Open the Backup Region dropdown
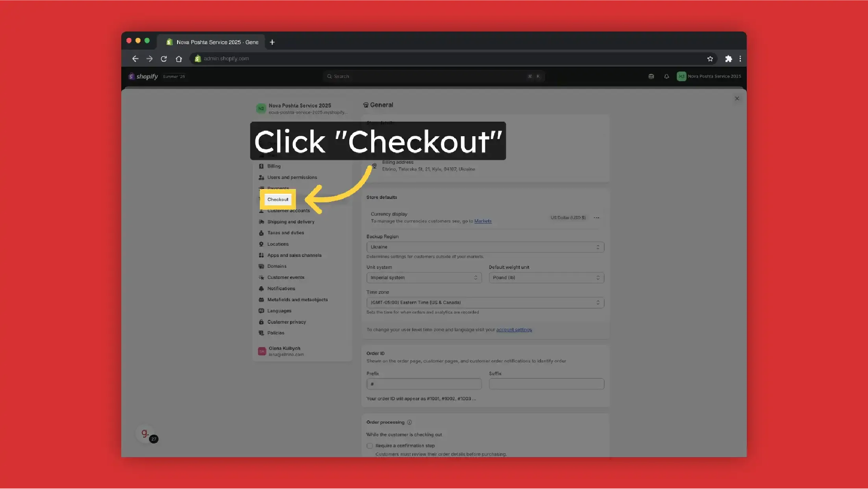Screen dimensions: 868x489 coord(485,247)
